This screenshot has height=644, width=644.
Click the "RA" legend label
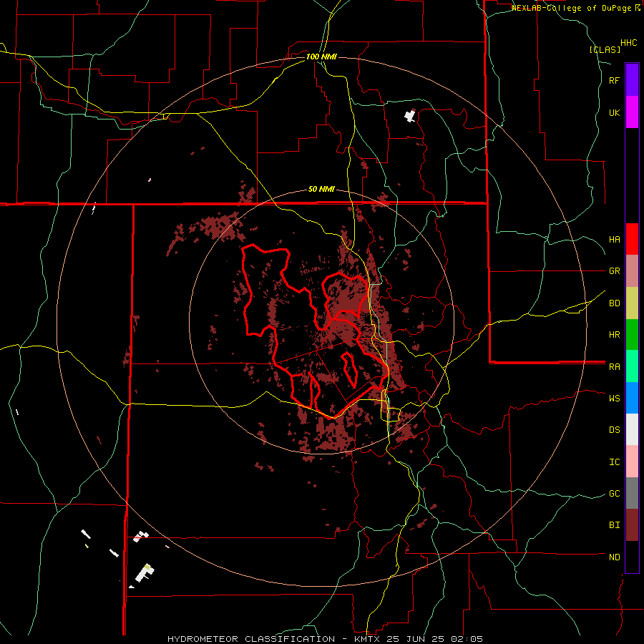click(614, 367)
